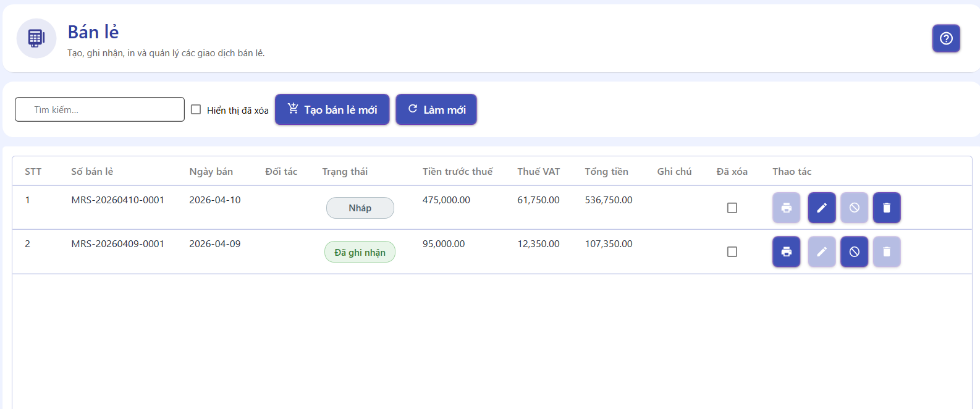
Task: Click print icon for draft sale row
Action: [x=786, y=208]
